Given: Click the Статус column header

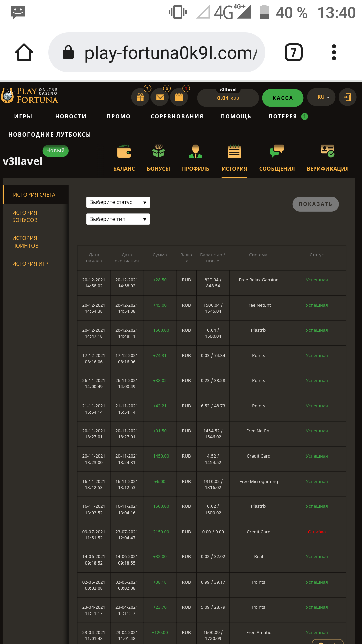Looking at the screenshot, I should pos(317,255).
